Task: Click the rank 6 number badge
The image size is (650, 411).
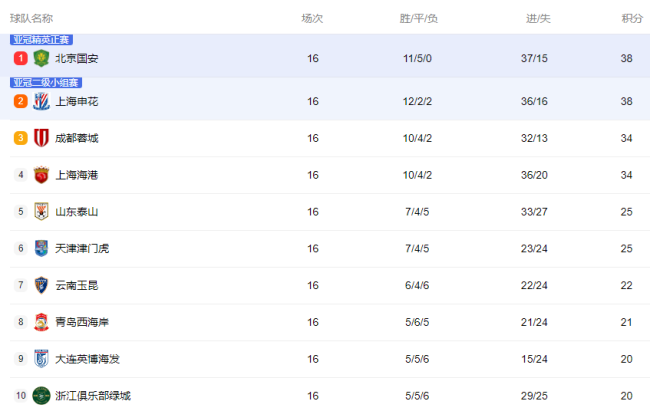Action: coord(21,248)
